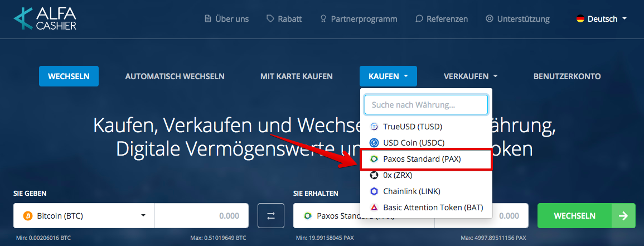Click the orange Bitcoin icon
This screenshot has width=644, height=246.
[x=28, y=216]
